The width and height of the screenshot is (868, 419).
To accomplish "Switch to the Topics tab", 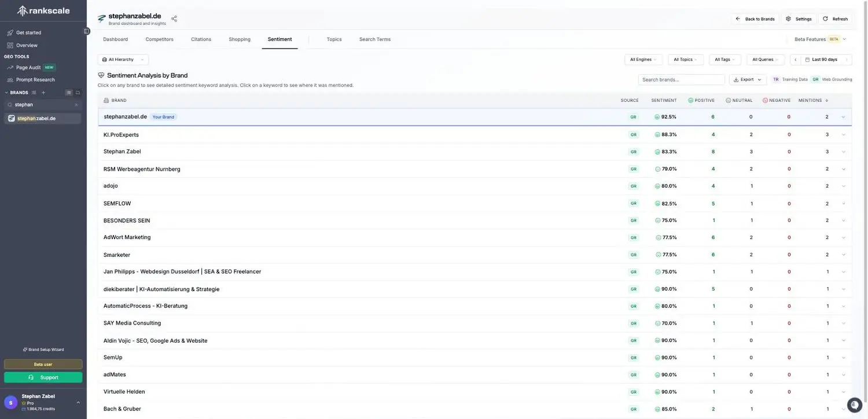I will (x=334, y=39).
